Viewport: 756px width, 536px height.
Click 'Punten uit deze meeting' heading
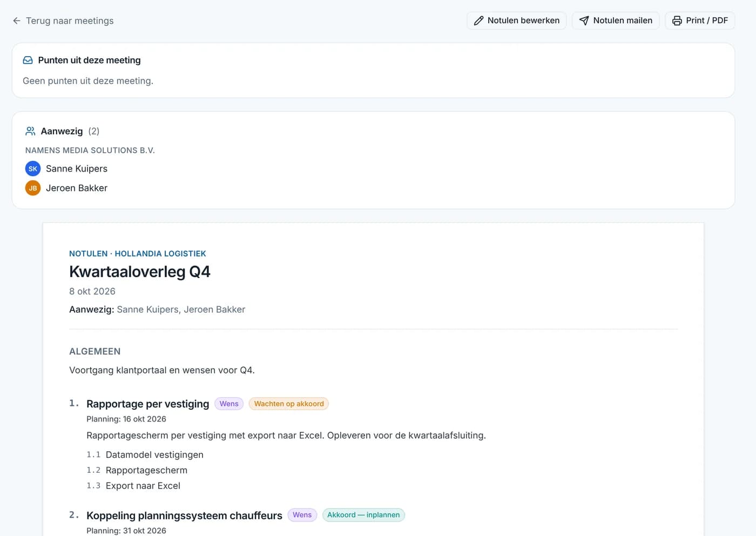point(89,60)
